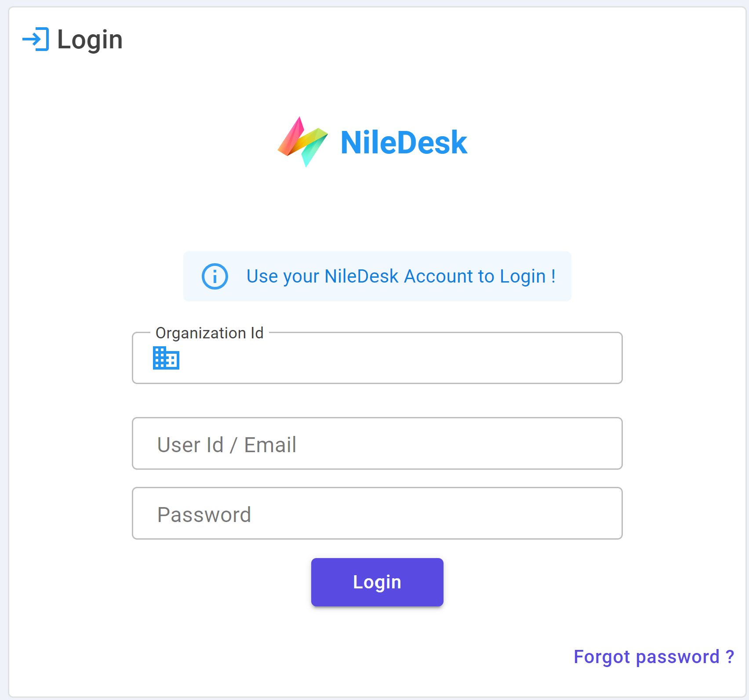Focus the User Id / Email field

pos(377,443)
